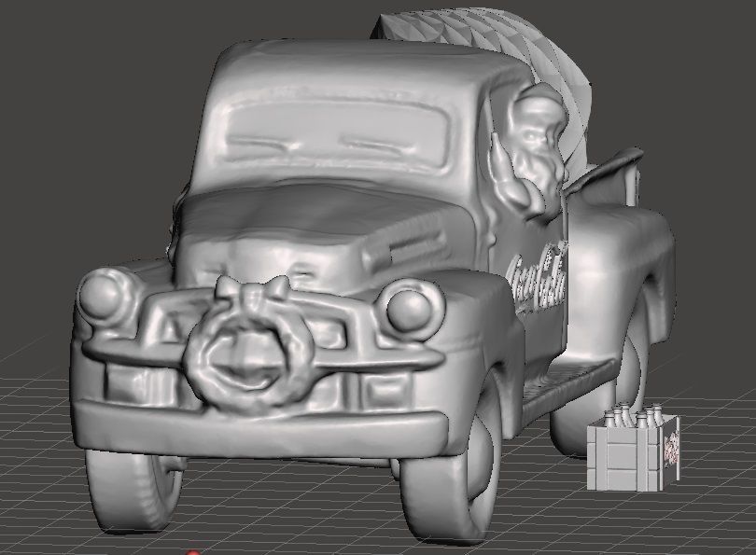Viewport: 756px width, 555px height.
Task: Select the truck's front bumper
Action: [x=260, y=430]
